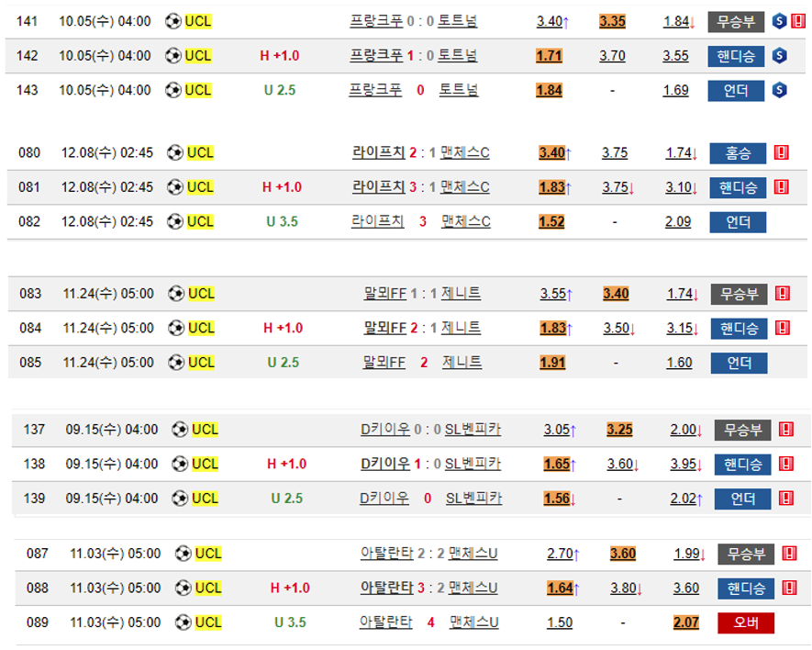812x650 pixels.
Task: Click the red exclamation icon in row 139
Action: (x=786, y=498)
